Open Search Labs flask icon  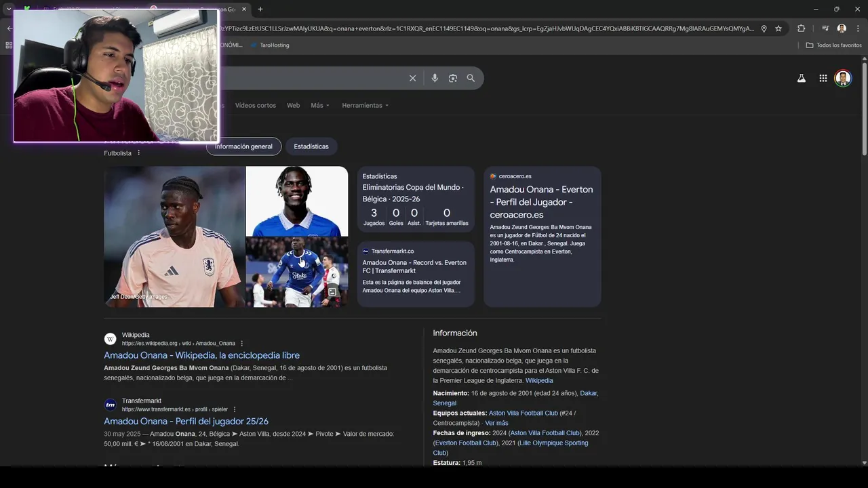(x=802, y=78)
